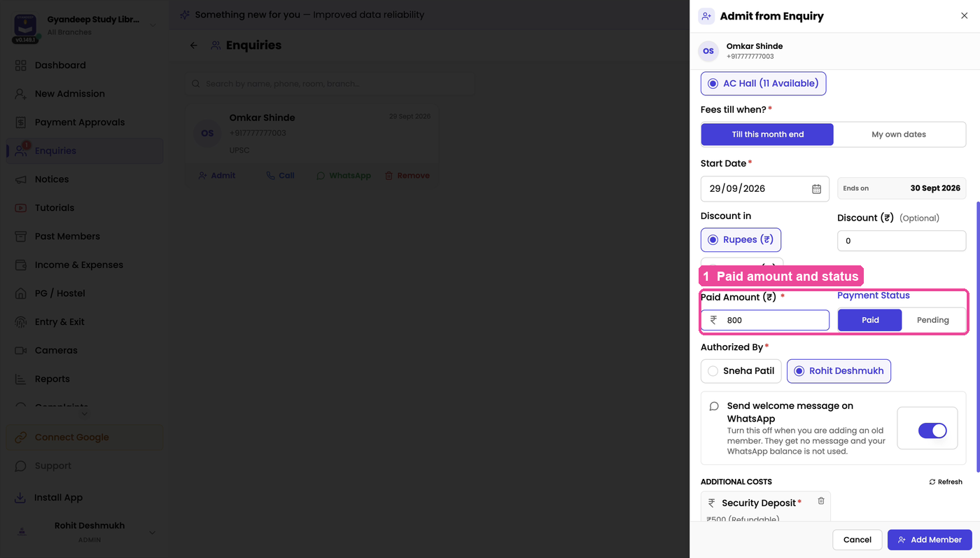Refresh the additional costs

pyautogui.click(x=946, y=482)
